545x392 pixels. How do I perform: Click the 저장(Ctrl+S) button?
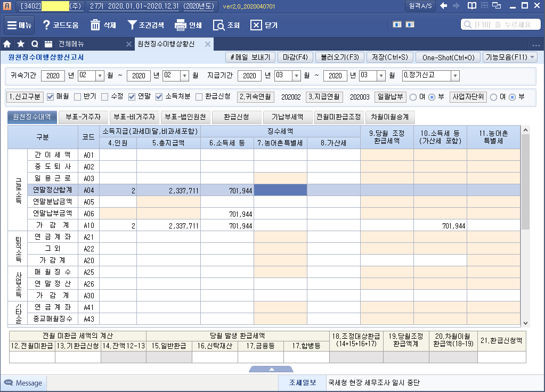coord(389,58)
